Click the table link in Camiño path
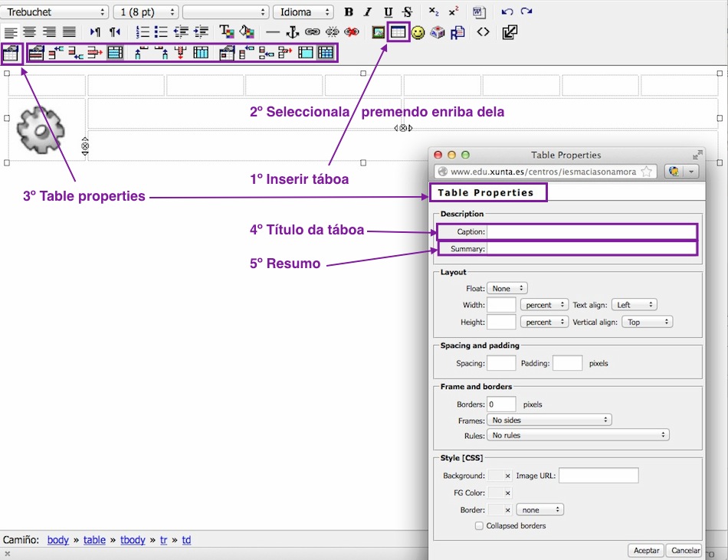728x560 pixels. tap(94, 540)
